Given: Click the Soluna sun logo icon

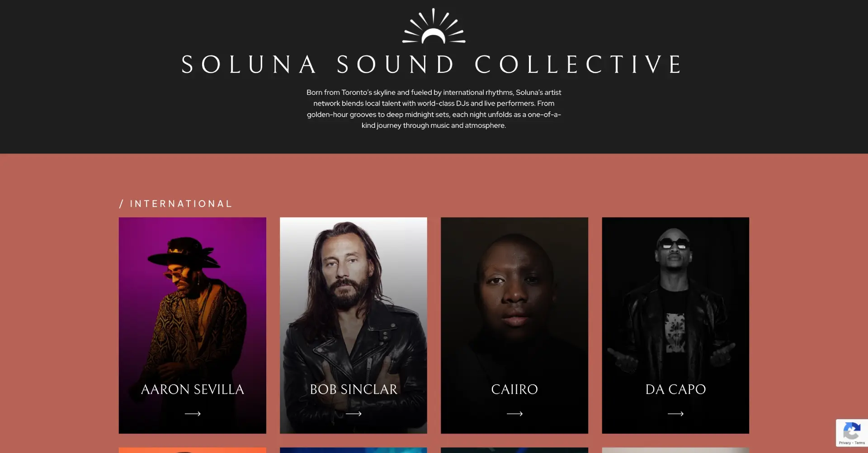Looking at the screenshot, I should pyautogui.click(x=434, y=26).
